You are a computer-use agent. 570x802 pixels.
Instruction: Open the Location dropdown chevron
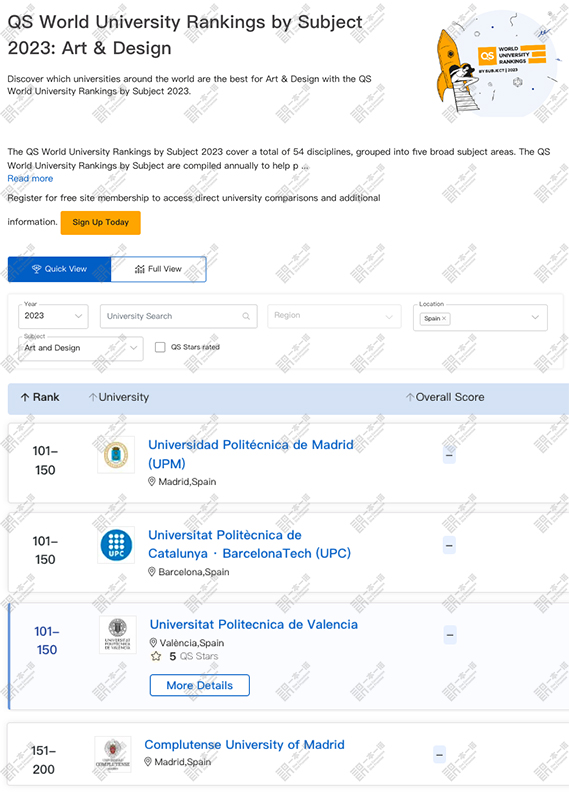click(x=535, y=318)
